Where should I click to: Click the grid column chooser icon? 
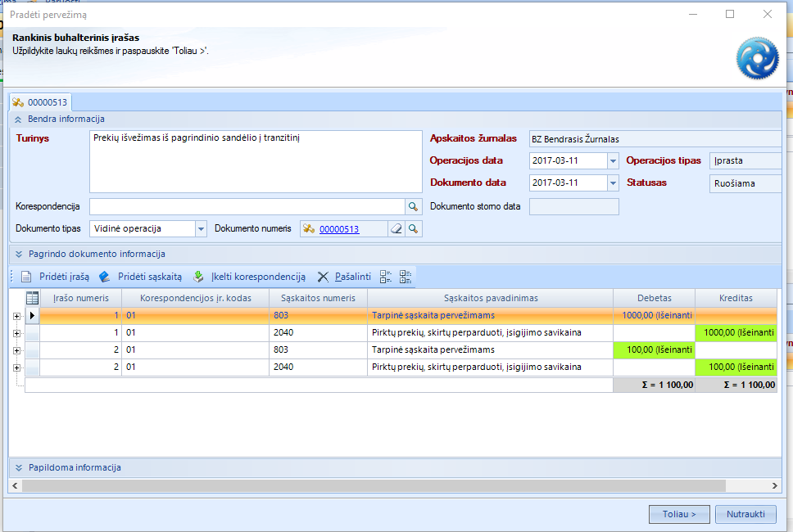33,298
